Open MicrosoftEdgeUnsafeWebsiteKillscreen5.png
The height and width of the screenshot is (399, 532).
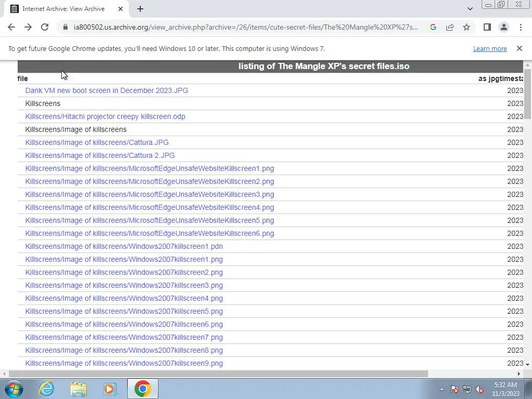coord(150,220)
